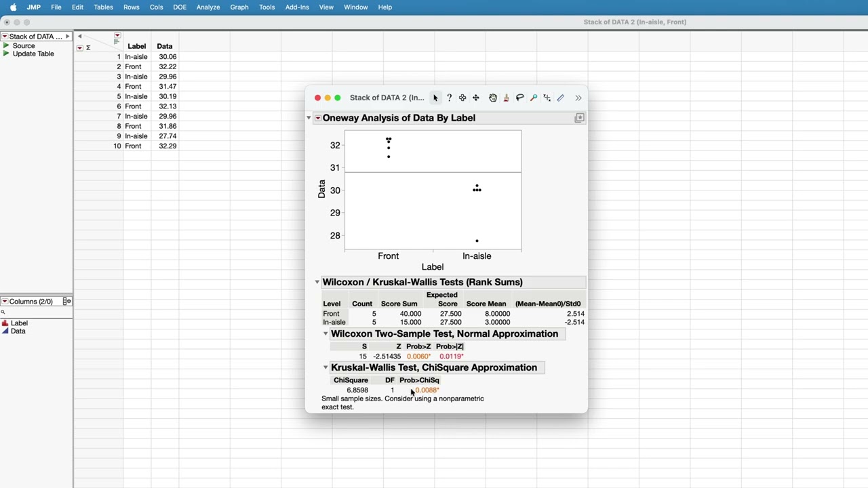Open the Add-Ins menu
This screenshot has width=868, height=488.
297,7
